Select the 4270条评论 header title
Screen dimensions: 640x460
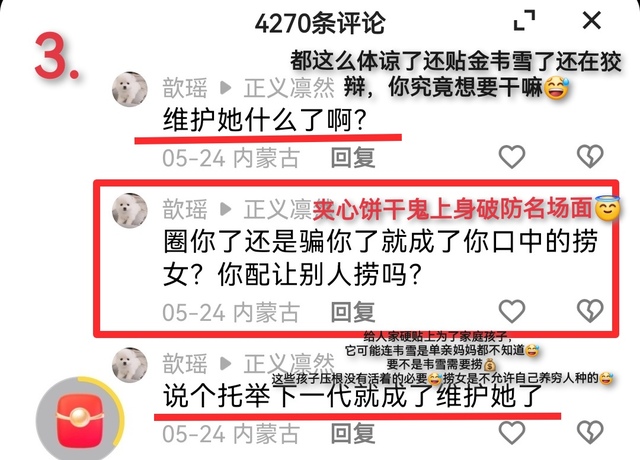(x=320, y=23)
